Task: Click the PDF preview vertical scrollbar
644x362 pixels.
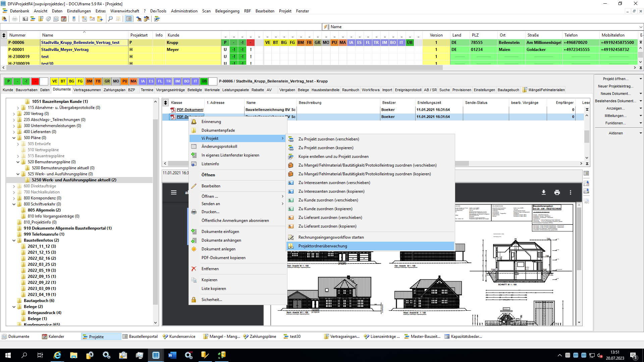Action: [x=579, y=239]
